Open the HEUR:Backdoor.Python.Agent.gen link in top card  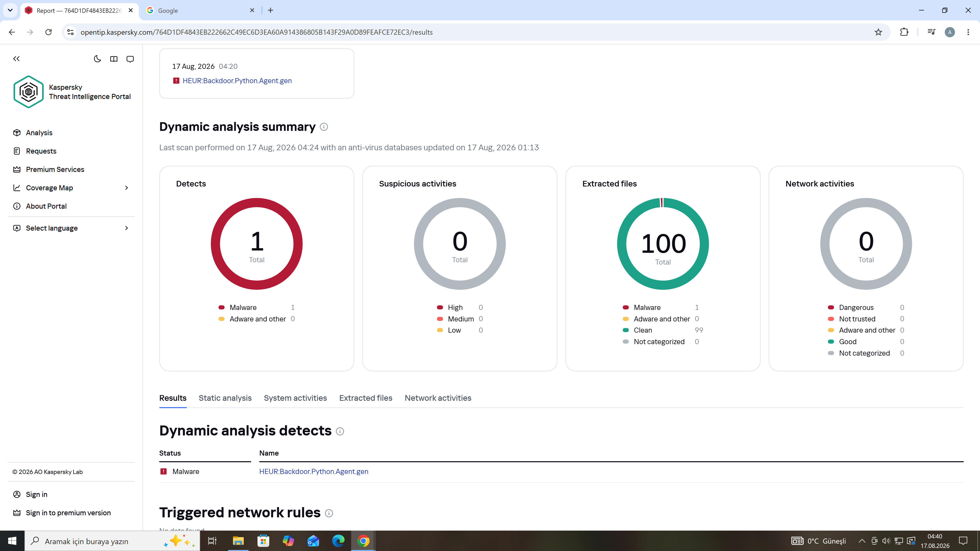tap(237, 81)
